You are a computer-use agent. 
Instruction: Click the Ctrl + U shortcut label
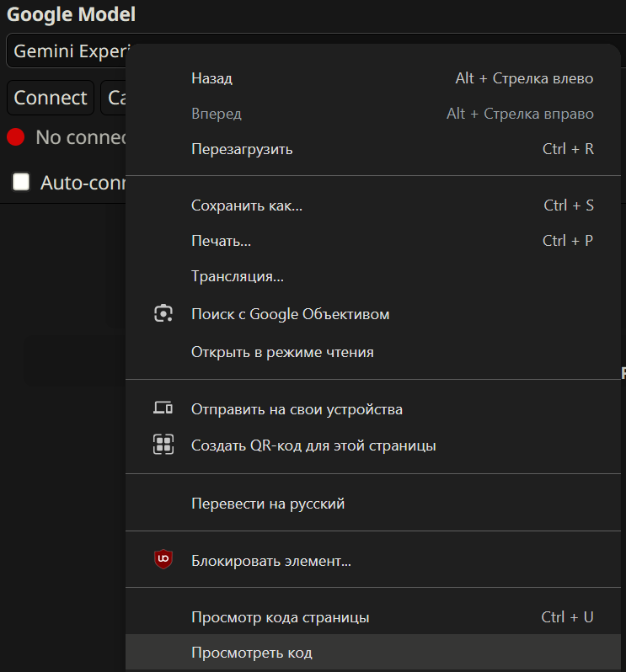(567, 617)
